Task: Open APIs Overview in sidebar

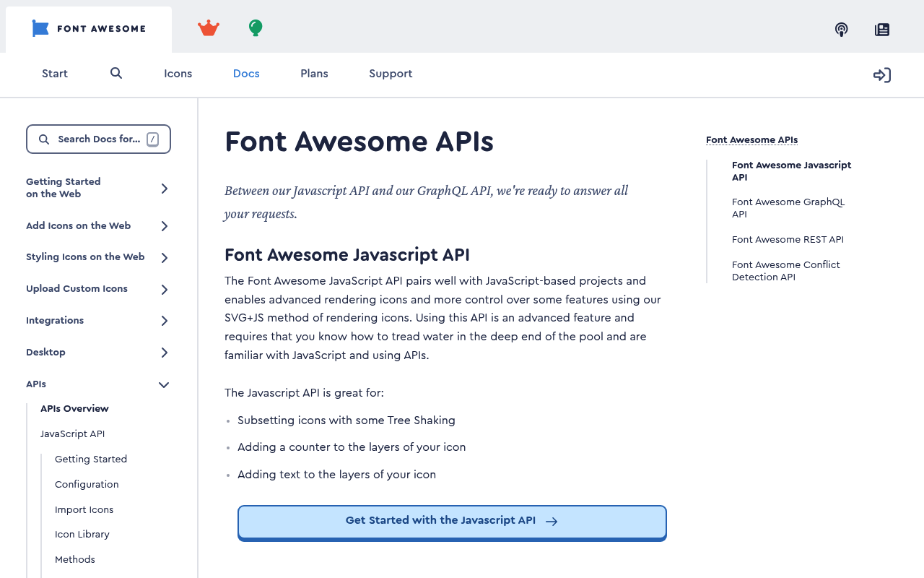Action: point(74,409)
